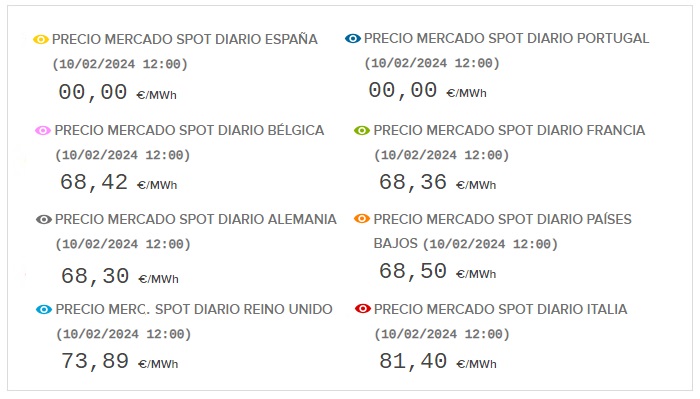Toggle the yellow eye icon for España
Screen dimensions: 700x399
pyautogui.click(x=41, y=40)
